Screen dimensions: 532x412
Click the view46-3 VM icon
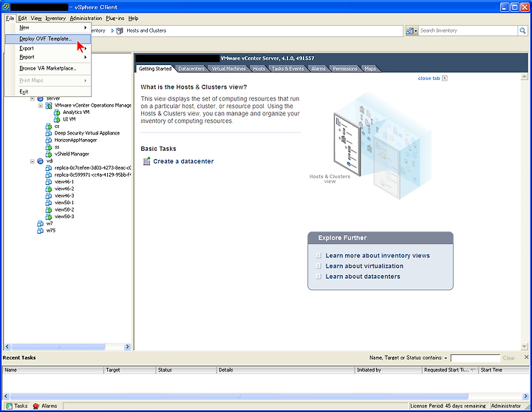tap(49, 195)
